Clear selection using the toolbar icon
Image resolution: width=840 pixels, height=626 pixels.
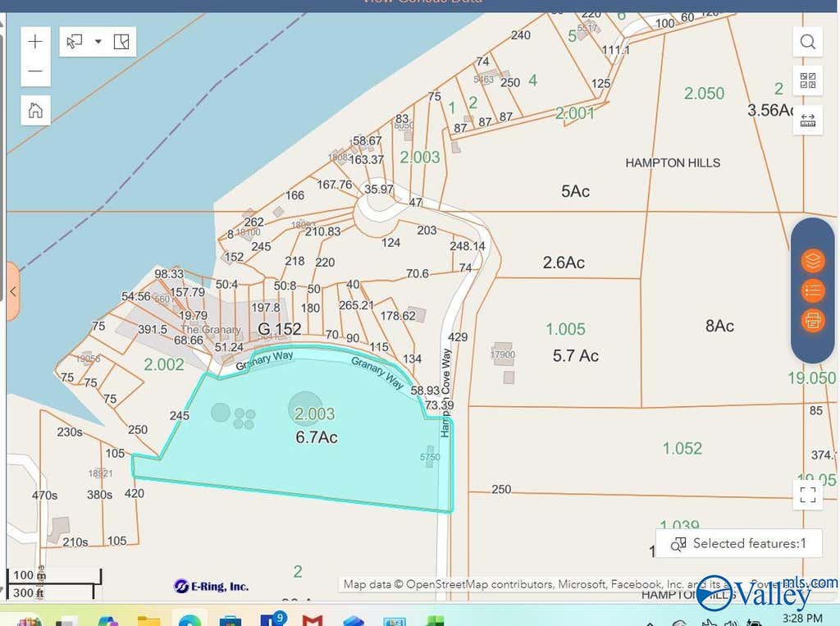[121, 42]
